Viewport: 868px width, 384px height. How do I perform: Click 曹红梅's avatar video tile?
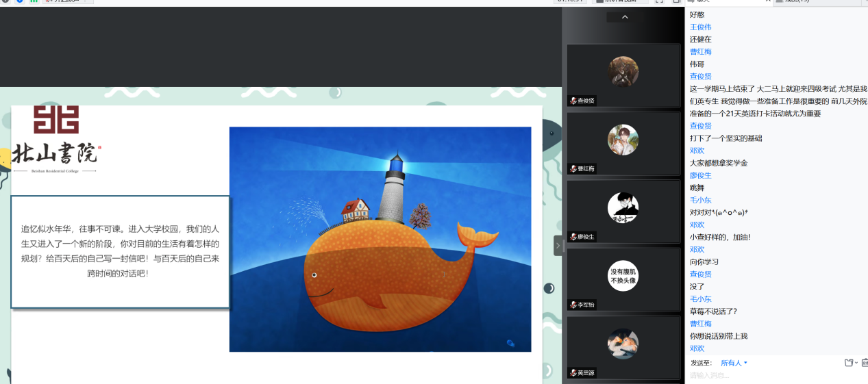tap(623, 140)
